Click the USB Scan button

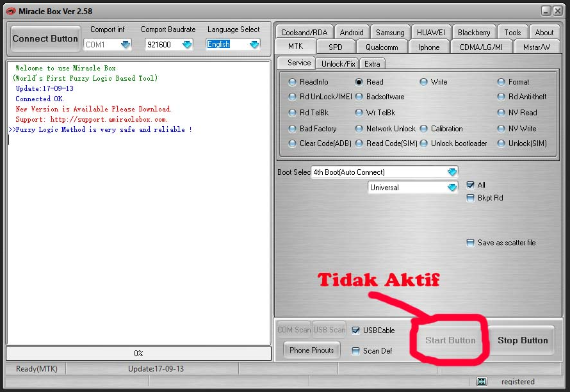[x=329, y=330]
